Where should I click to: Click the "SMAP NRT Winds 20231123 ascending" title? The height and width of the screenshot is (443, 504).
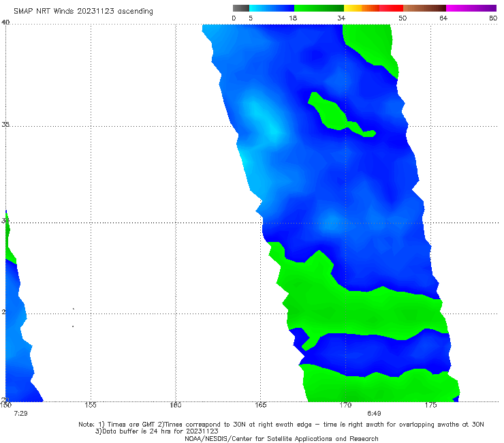(83, 11)
